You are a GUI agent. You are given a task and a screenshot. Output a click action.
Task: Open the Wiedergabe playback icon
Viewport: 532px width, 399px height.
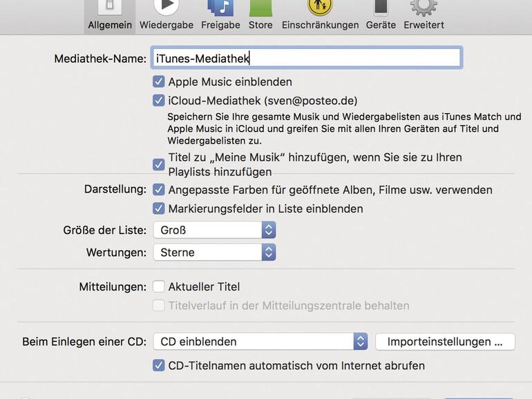[x=166, y=7]
